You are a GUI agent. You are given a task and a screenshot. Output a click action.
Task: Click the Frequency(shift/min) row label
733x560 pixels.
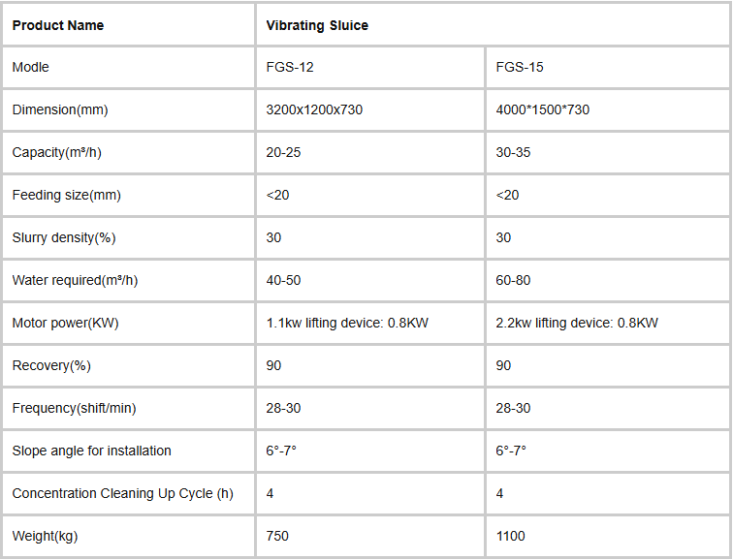74,409
